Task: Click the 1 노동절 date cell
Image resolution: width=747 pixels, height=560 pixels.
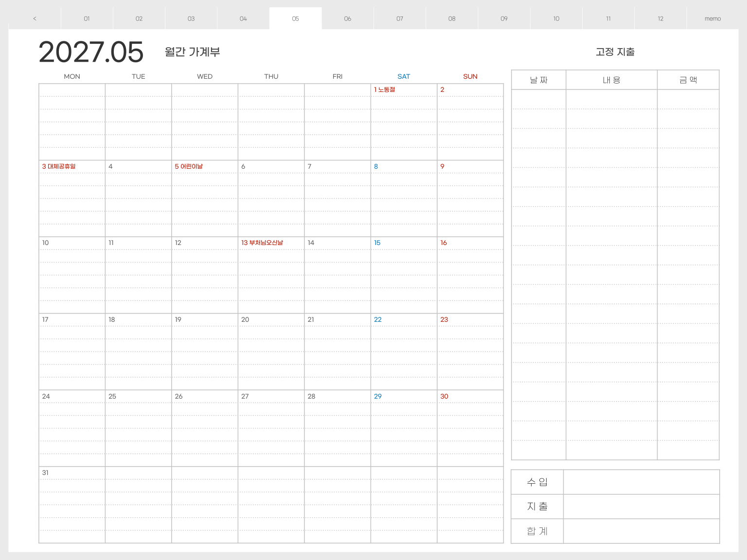Action: pos(404,122)
